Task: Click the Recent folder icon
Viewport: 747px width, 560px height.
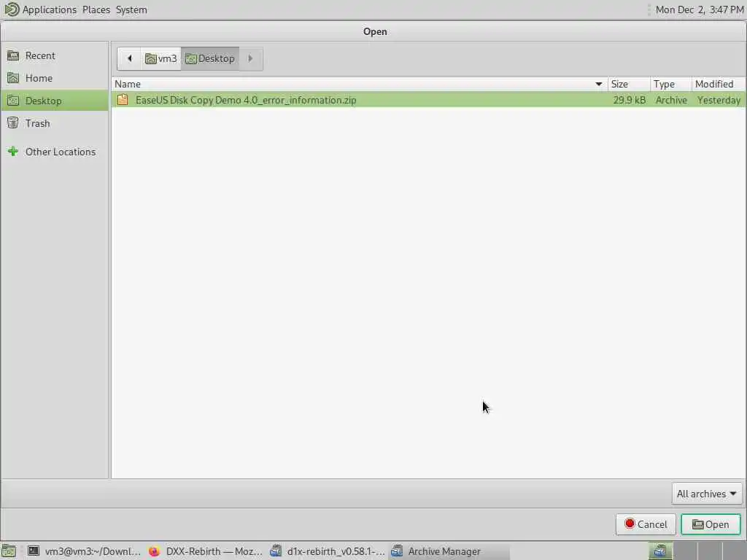Action: tap(13, 55)
